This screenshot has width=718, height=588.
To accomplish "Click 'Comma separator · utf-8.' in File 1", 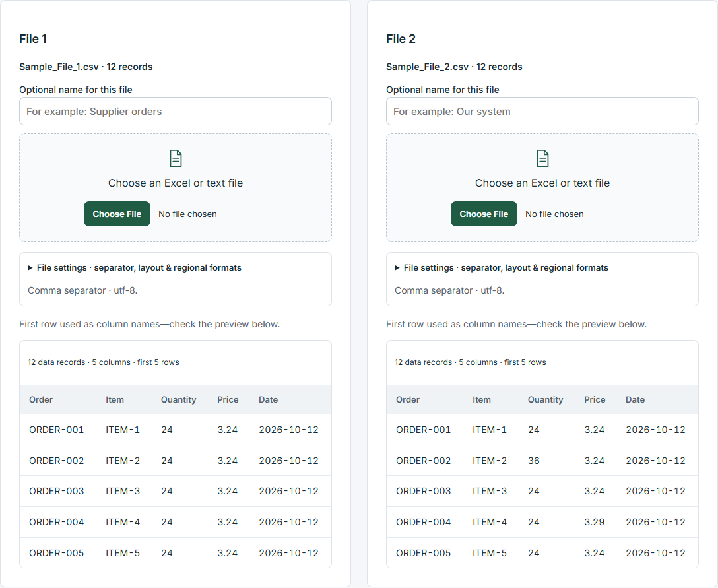I will point(82,290).
